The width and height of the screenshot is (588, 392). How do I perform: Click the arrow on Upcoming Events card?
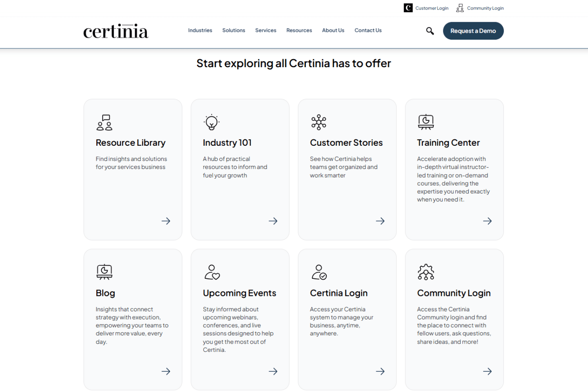point(273,371)
